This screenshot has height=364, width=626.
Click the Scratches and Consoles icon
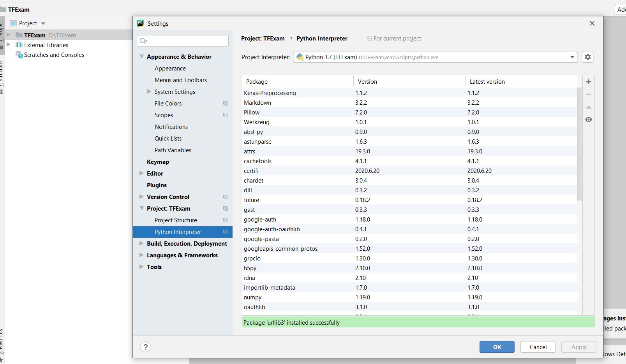coord(19,55)
